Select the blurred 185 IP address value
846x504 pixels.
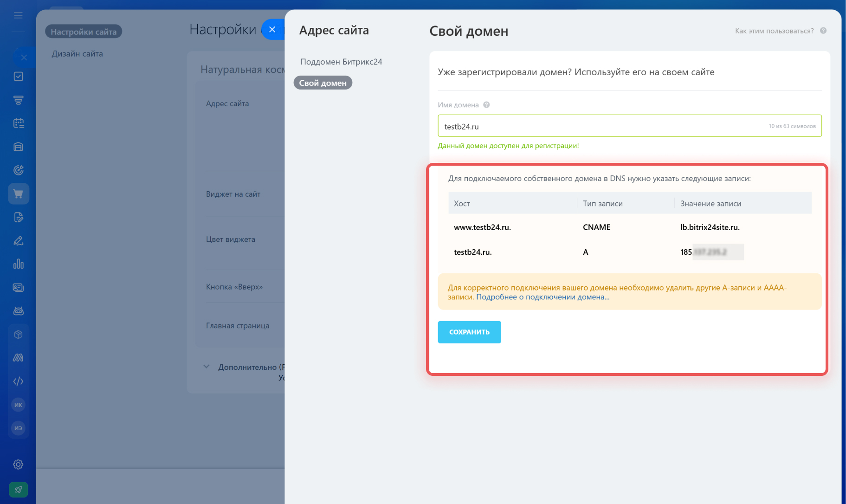pos(712,252)
